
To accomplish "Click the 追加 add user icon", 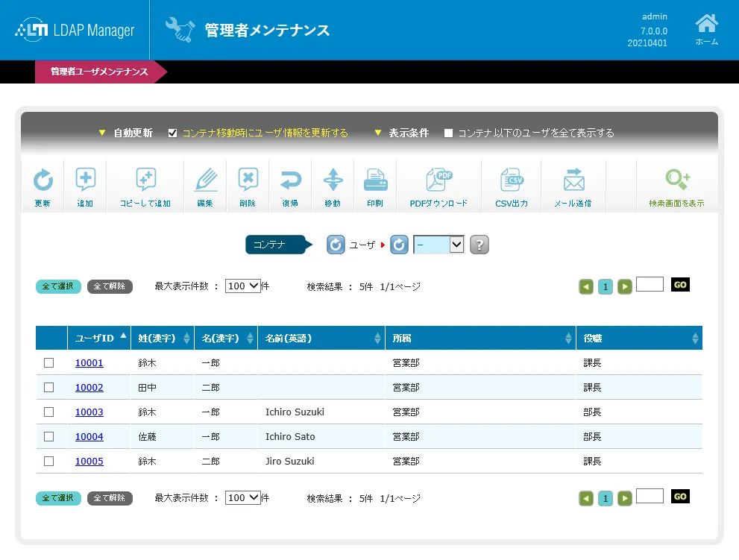I will click(x=85, y=179).
